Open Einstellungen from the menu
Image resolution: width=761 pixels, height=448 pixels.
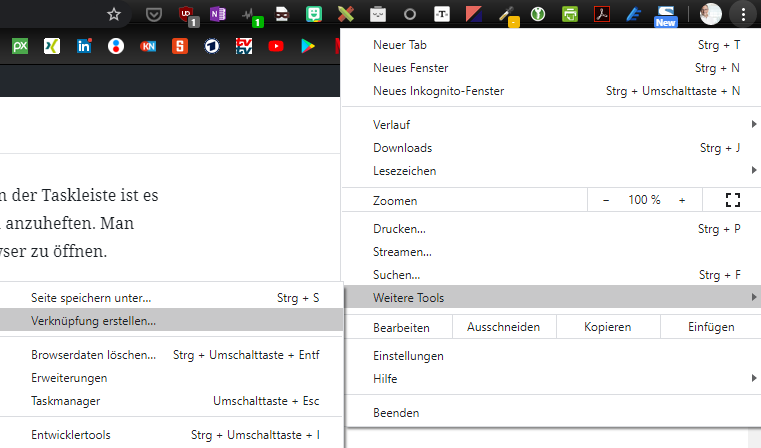click(x=551, y=356)
